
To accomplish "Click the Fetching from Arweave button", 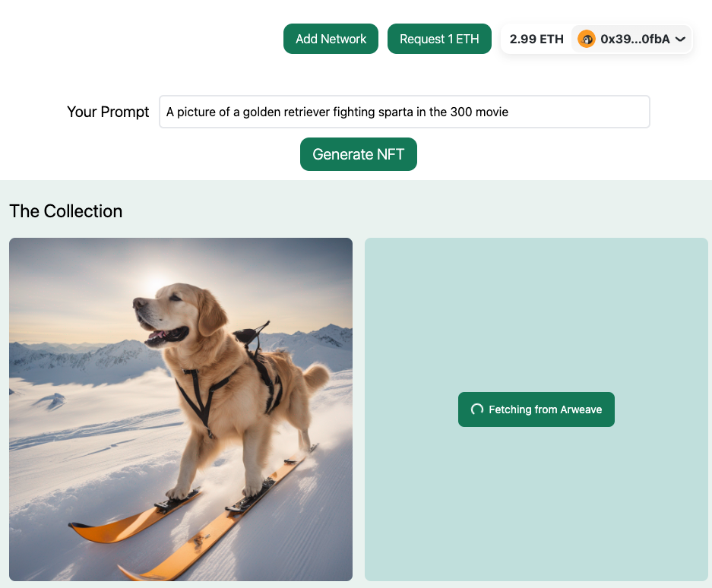I will (536, 409).
